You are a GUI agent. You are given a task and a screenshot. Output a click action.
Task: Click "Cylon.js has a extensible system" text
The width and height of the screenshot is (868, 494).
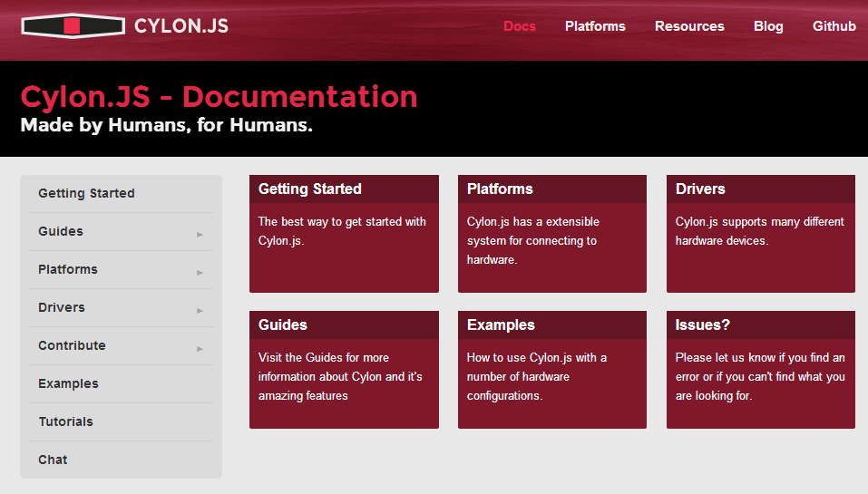point(533,240)
